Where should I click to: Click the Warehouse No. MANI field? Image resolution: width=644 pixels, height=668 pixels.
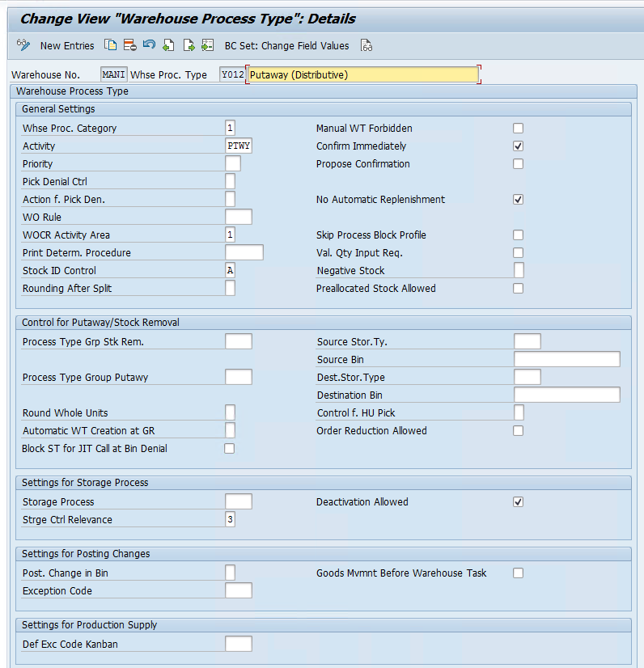[x=114, y=74]
